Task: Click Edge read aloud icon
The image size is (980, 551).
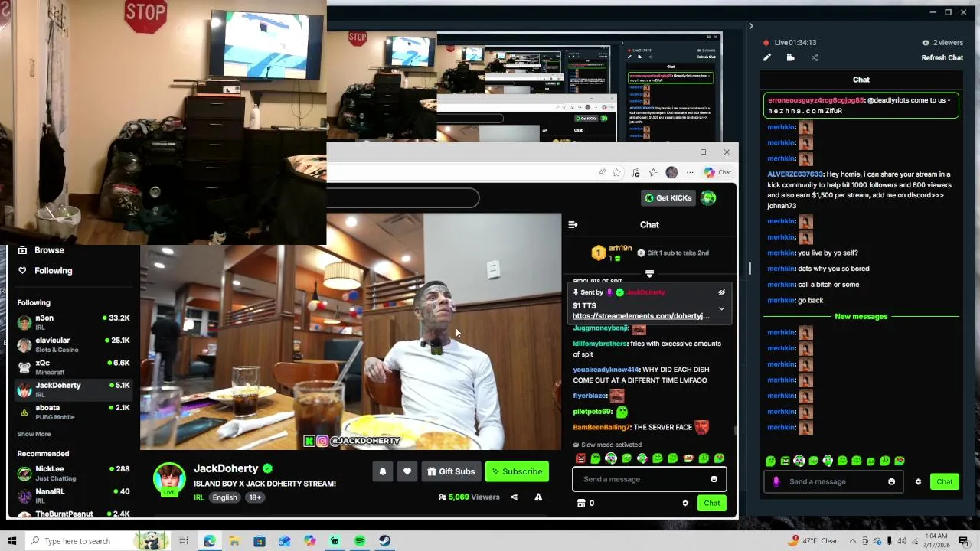Action: click(x=602, y=172)
